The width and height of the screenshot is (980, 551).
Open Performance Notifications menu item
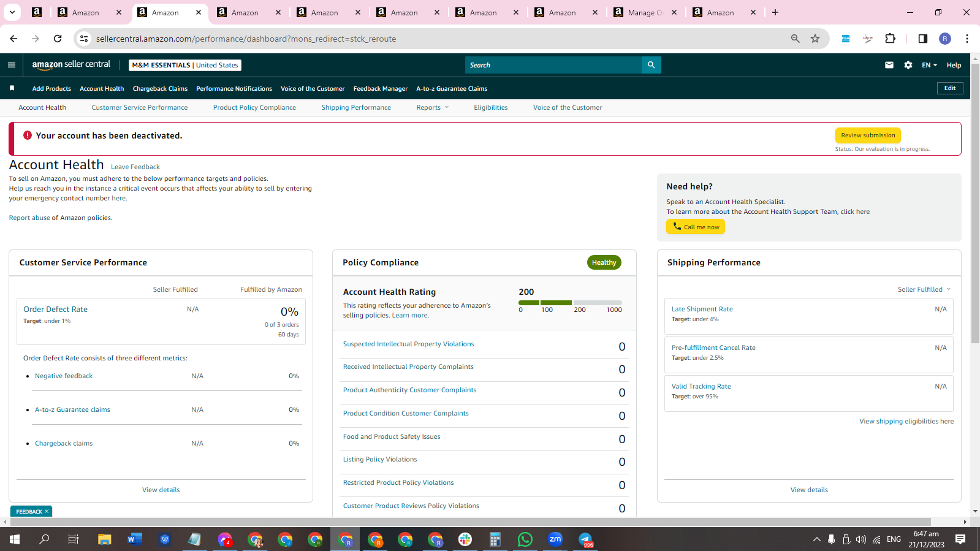tap(234, 88)
